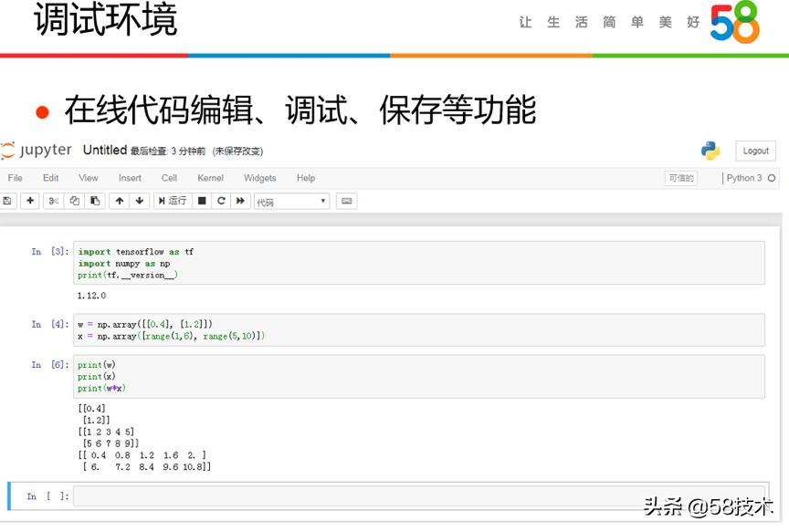Move selected cell up arrow

[120, 201]
